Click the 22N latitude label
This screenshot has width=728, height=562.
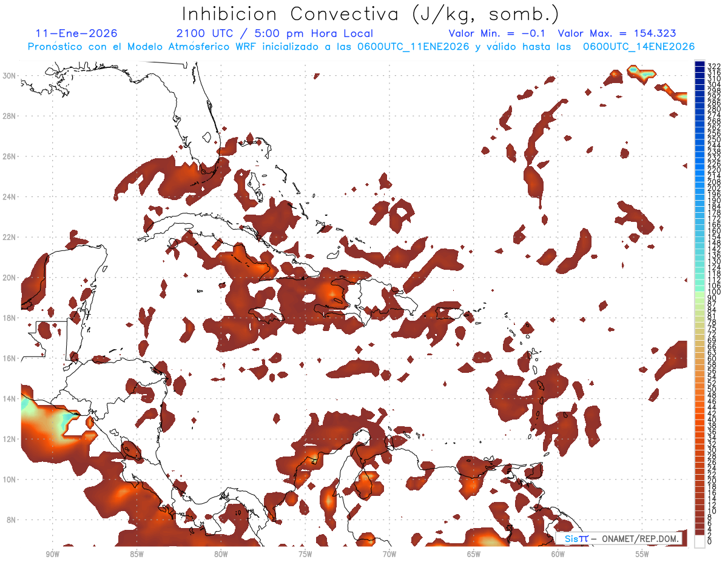click(10, 237)
